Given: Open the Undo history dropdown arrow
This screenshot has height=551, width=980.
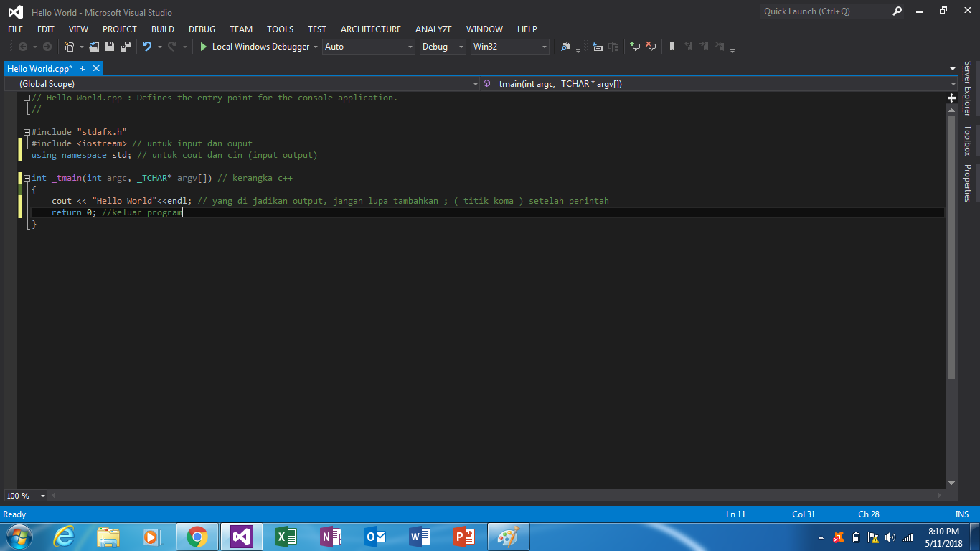Looking at the screenshot, I should pos(160,47).
